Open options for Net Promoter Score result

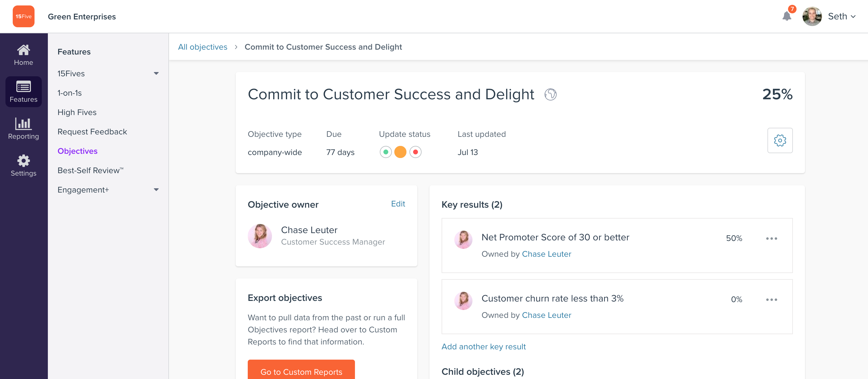(771, 238)
